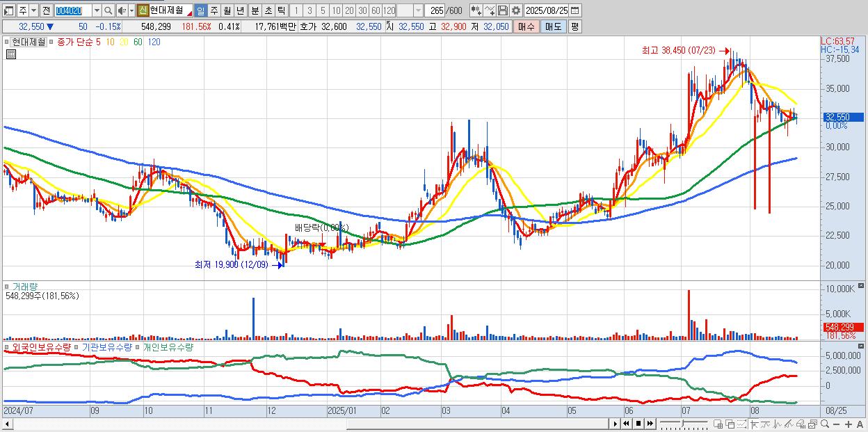Viewport: 868px width, 432px height.
Task: Choose the 120 interval button
Action: [x=389, y=10]
